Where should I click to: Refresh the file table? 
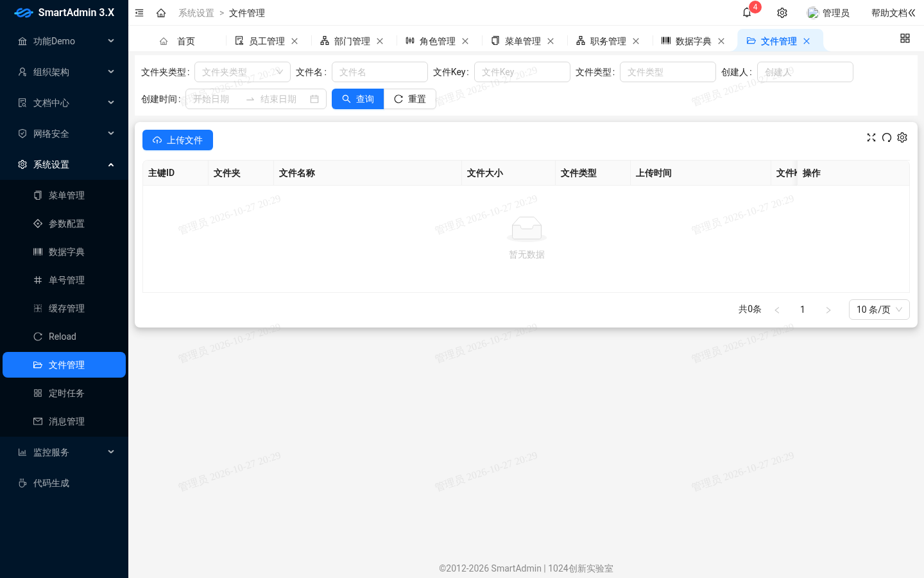click(x=887, y=137)
